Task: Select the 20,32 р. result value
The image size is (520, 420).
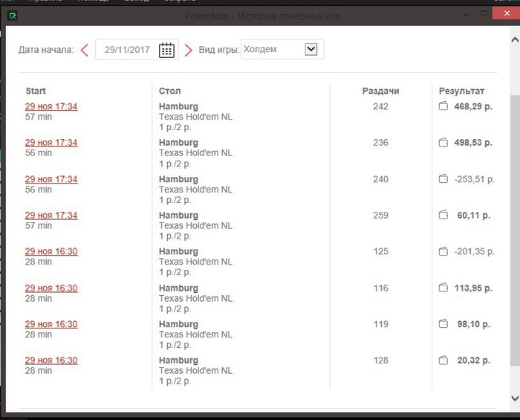Action: click(474, 361)
